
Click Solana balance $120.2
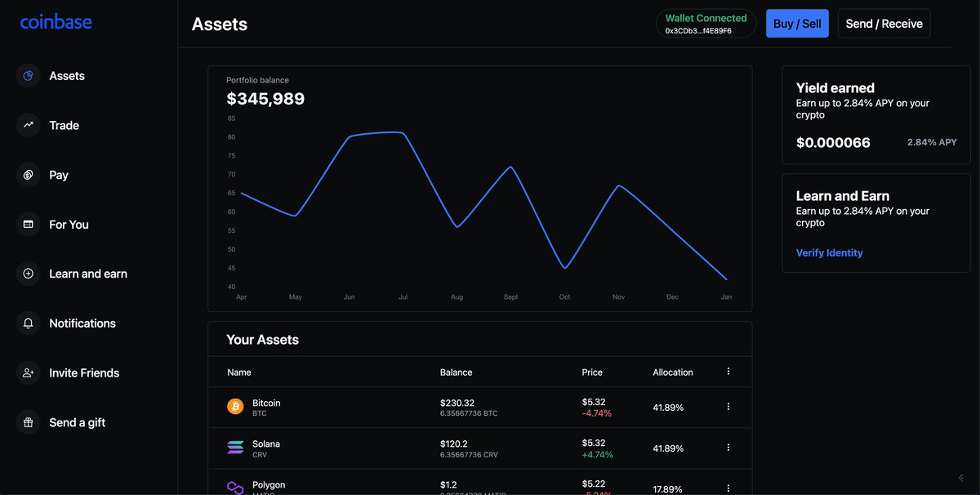454,444
